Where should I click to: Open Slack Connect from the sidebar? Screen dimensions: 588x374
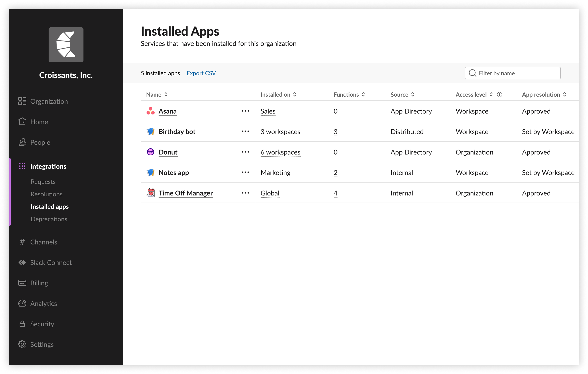click(x=51, y=262)
